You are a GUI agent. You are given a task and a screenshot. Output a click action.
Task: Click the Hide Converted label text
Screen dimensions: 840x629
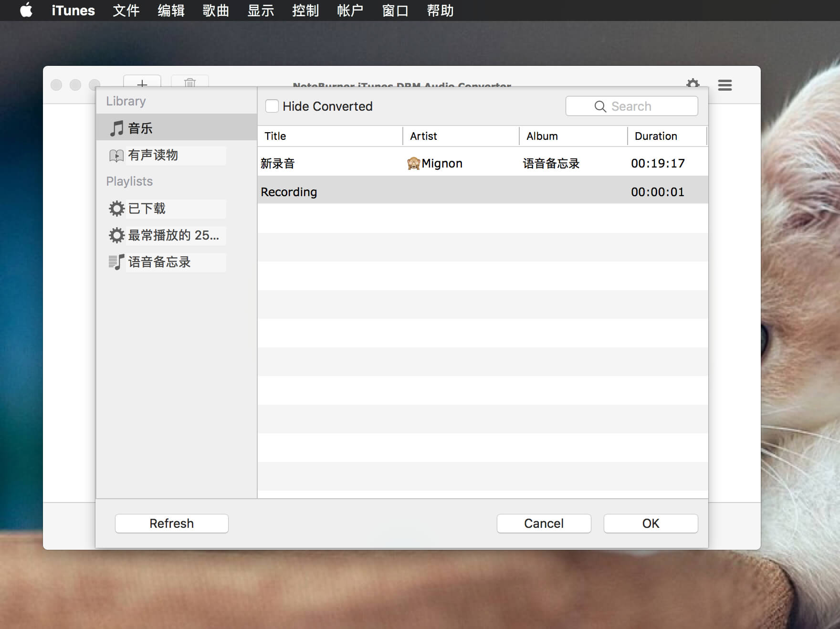327,106
